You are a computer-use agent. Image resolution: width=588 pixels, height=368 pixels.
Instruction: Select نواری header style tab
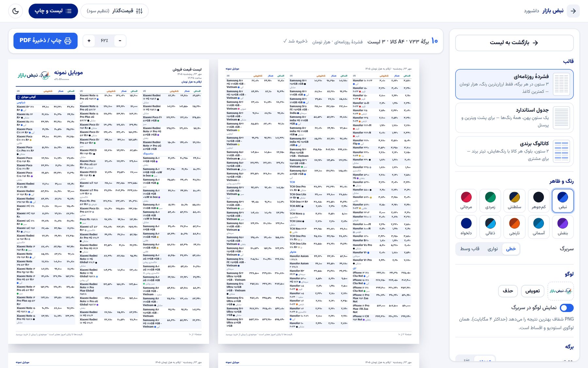(x=493, y=249)
